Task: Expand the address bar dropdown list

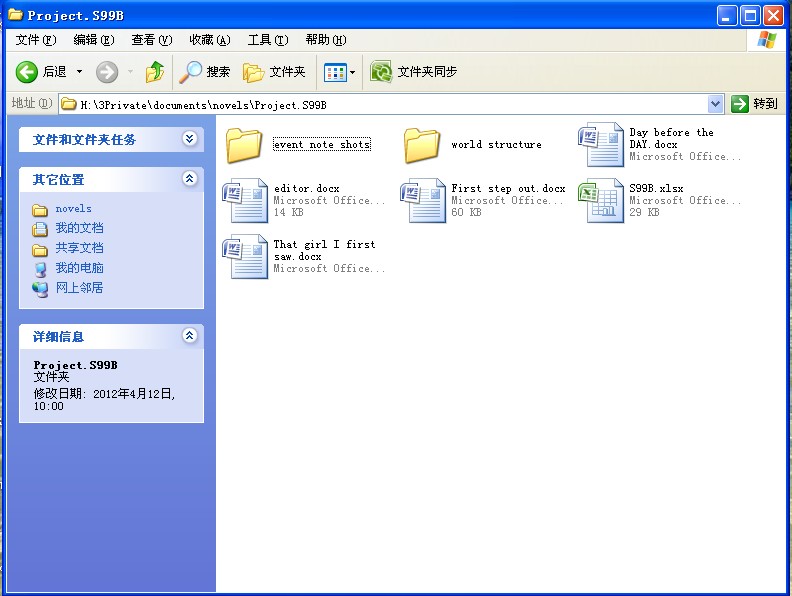Action: pos(715,104)
